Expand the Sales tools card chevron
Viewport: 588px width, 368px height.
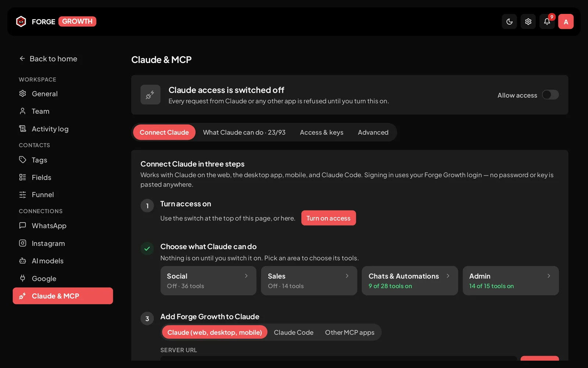tap(347, 276)
